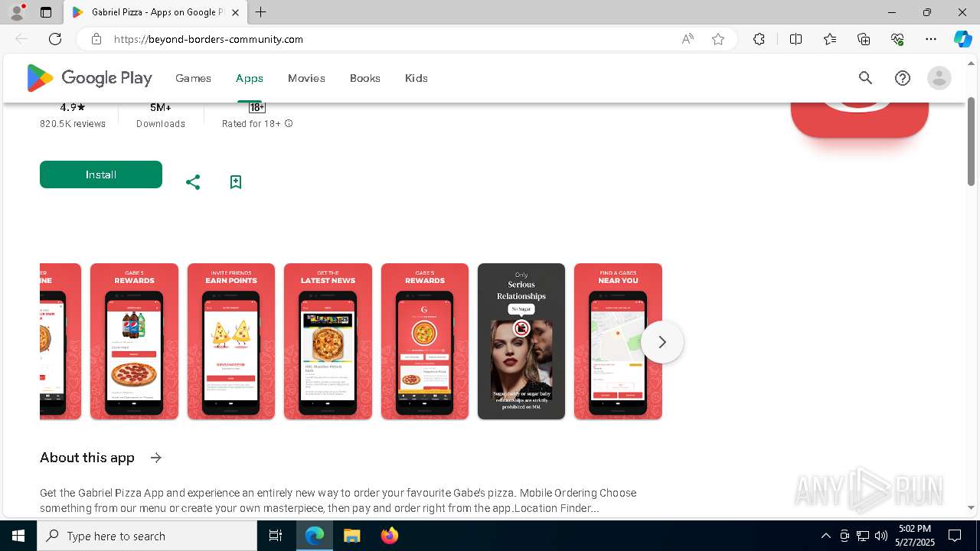Click the 5M+ Downloads stat

click(x=161, y=116)
